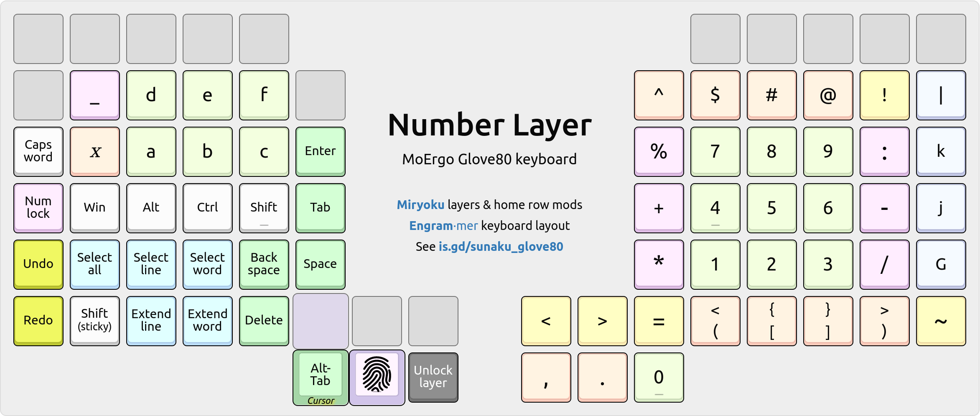Click the letter d key
The height and width of the screenshot is (416, 980).
(151, 95)
